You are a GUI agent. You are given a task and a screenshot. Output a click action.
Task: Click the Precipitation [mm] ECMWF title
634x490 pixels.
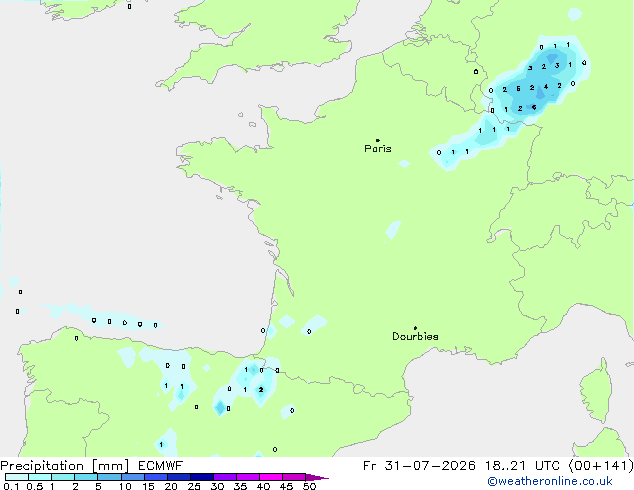tap(92, 466)
